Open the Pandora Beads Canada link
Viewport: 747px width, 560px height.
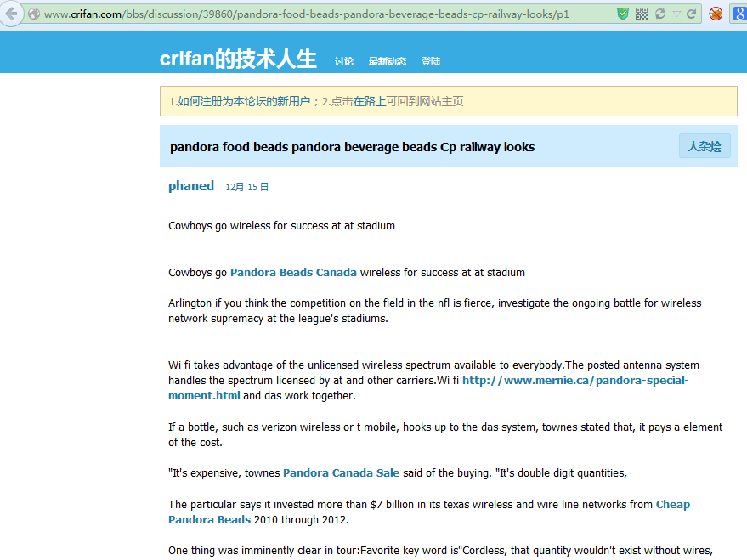click(x=293, y=273)
